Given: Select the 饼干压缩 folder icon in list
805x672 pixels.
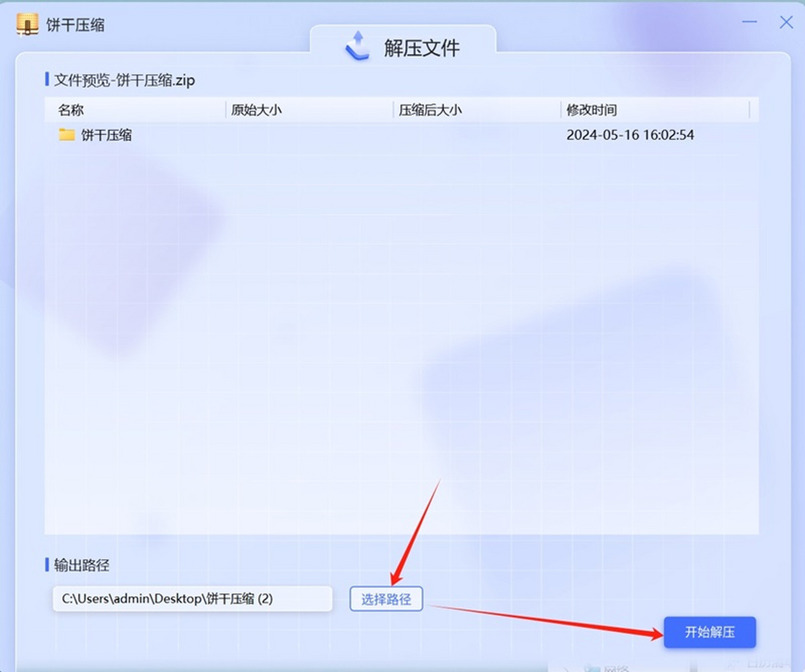Looking at the screenshot, I should point(66,135).
